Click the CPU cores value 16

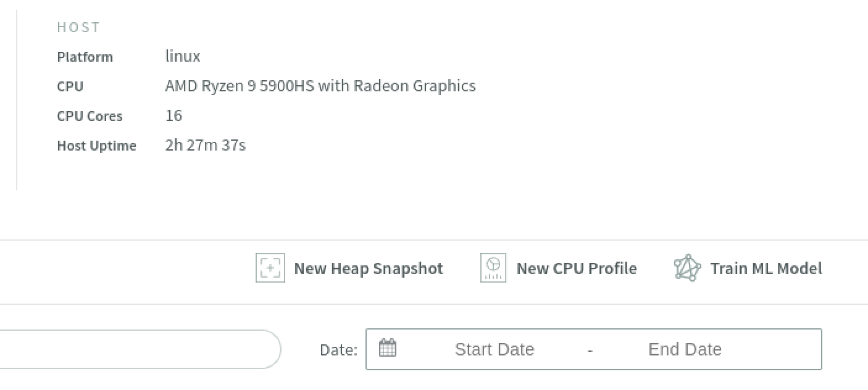pos(173,115)
